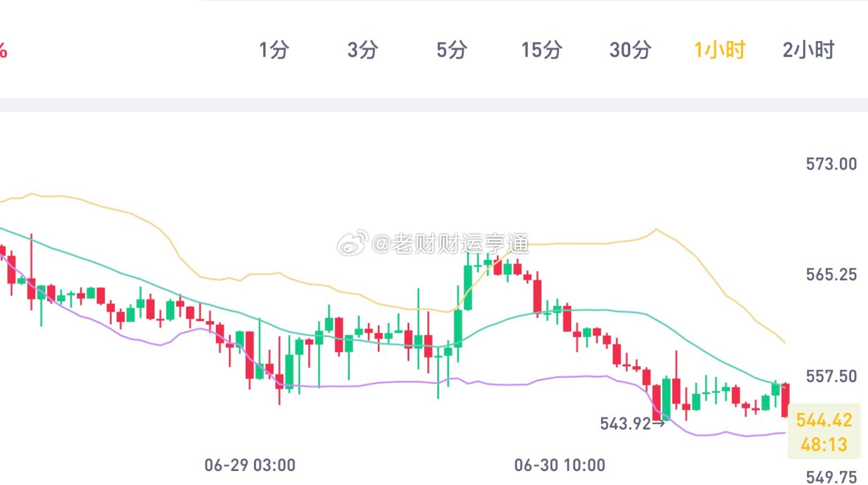Click the red percent sign at left edge

click(3, 50)
